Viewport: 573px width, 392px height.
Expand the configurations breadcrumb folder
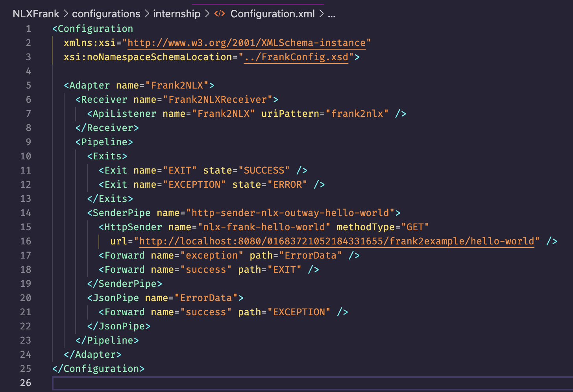106,14
